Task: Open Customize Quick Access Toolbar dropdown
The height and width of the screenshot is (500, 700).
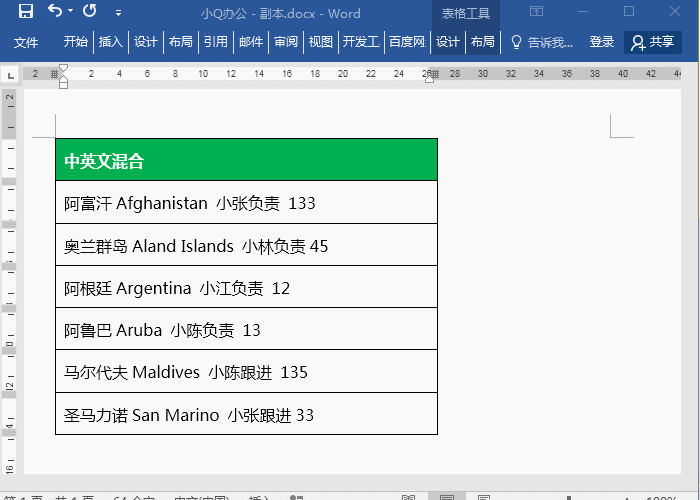Action: coord(118,13)
